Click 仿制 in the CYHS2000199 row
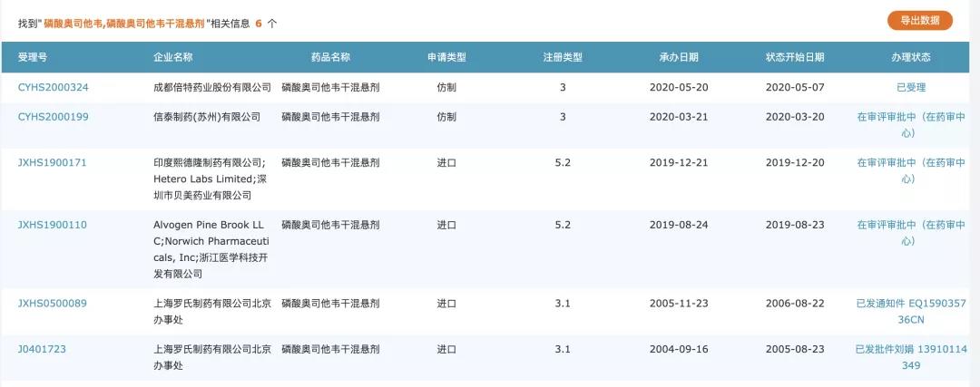The image size is (980, 387). (446, 117)
